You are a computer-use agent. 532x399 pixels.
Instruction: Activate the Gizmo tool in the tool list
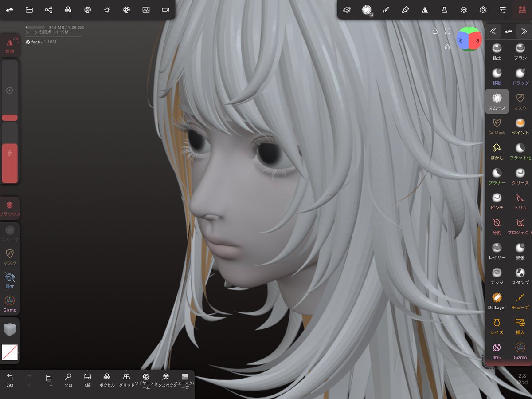[520, 348]
